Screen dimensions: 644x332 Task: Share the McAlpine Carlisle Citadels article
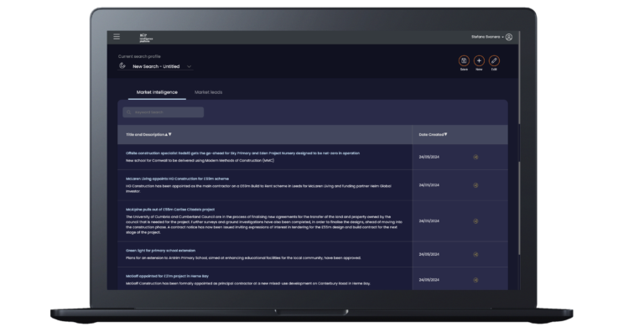pyautogui.click(x=475, y=221)
